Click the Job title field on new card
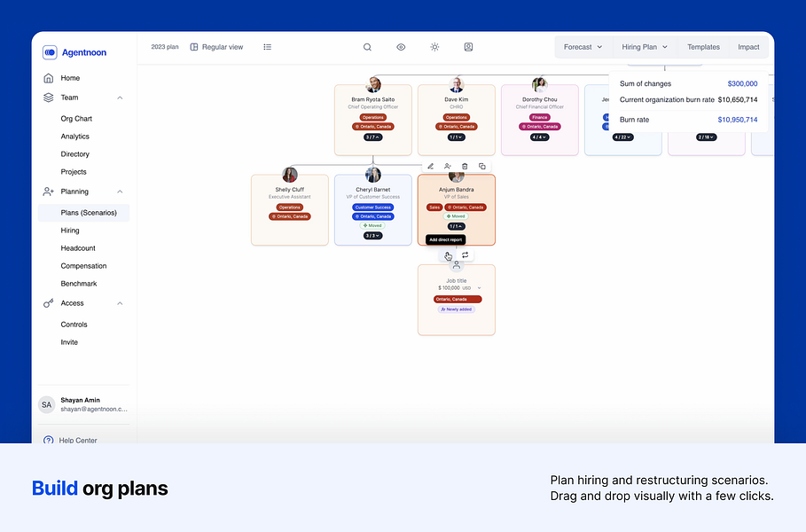Screen dimensions: 806x532 point(457,281)
